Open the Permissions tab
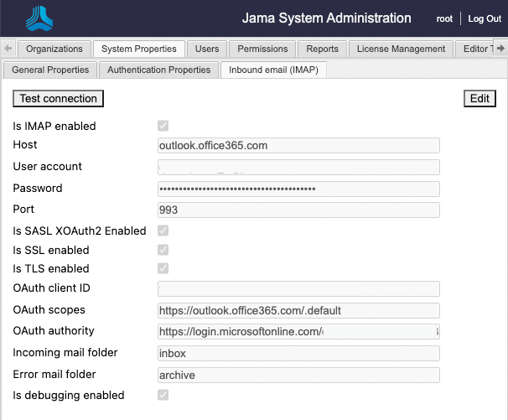 [x=262, y=49]
